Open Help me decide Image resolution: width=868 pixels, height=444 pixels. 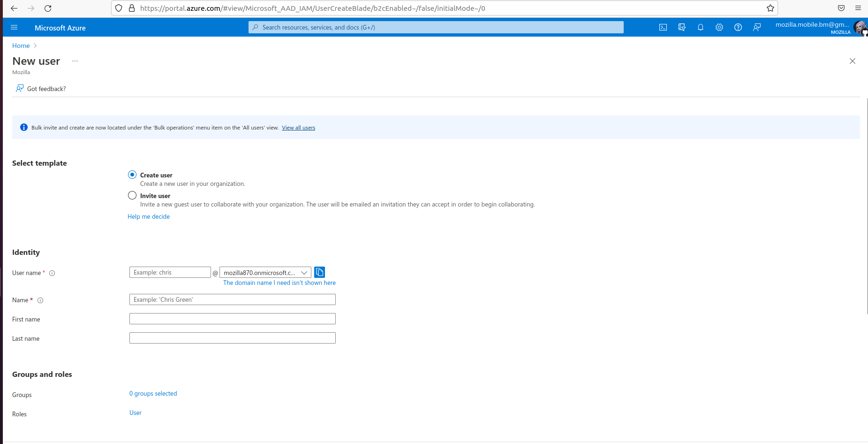[149, 216]
